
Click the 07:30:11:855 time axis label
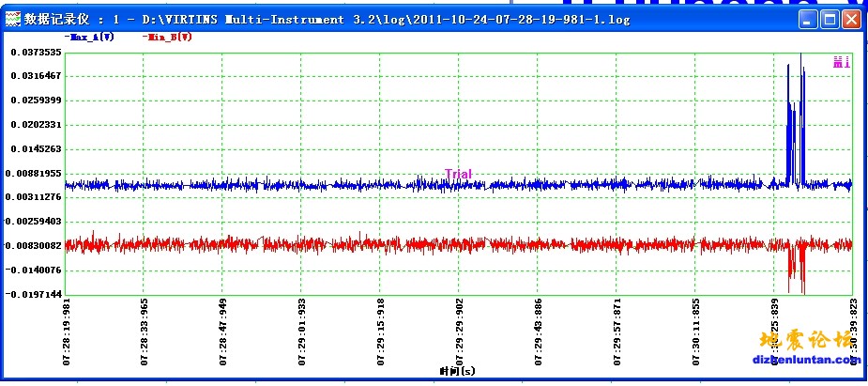tap(695, 334)
